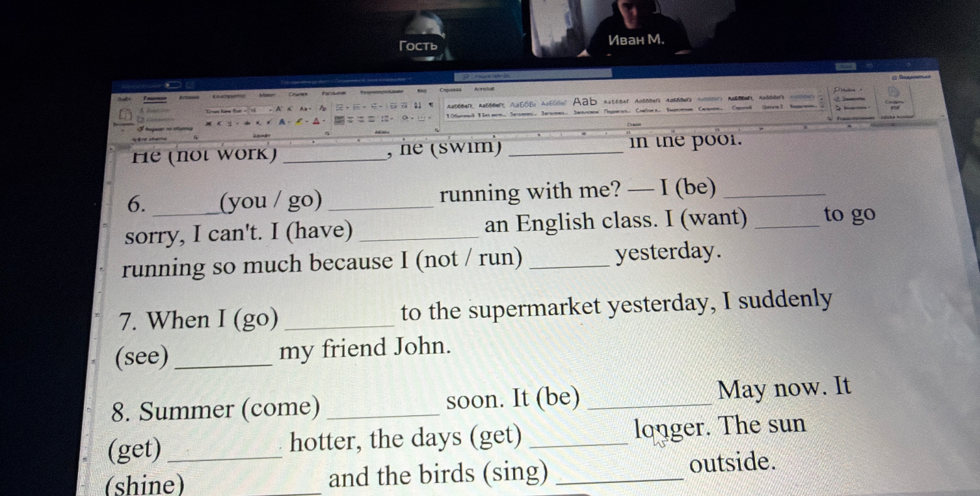Decrease paragraph indent
This screenshot has height=496, width=980.
(x=393, y=107)
